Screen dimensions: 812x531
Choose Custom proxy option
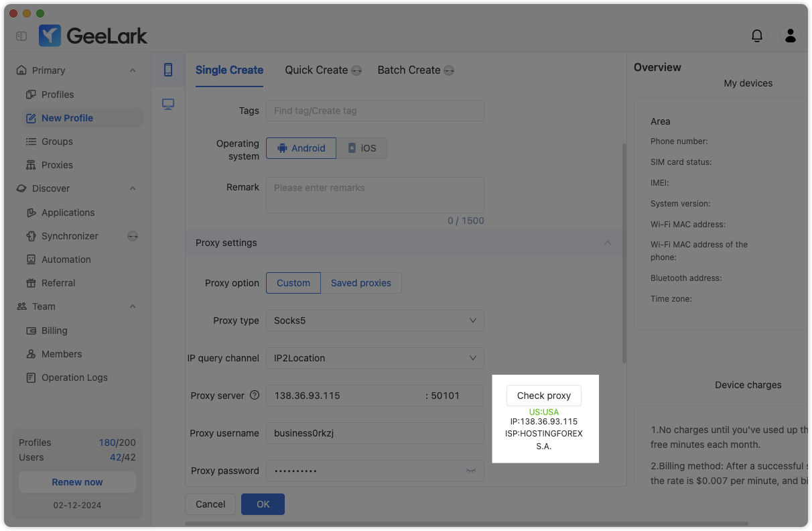click(x=293, y=283)
